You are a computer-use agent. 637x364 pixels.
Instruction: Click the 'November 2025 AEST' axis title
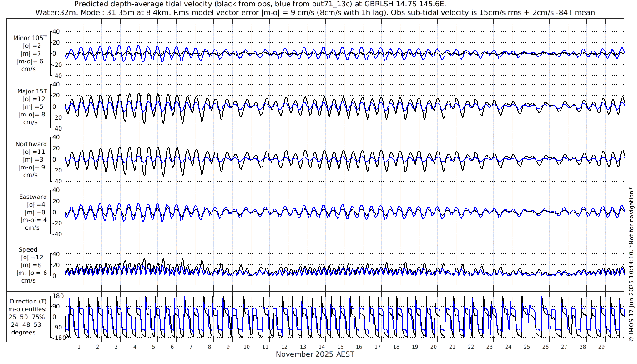pos(315,354)
